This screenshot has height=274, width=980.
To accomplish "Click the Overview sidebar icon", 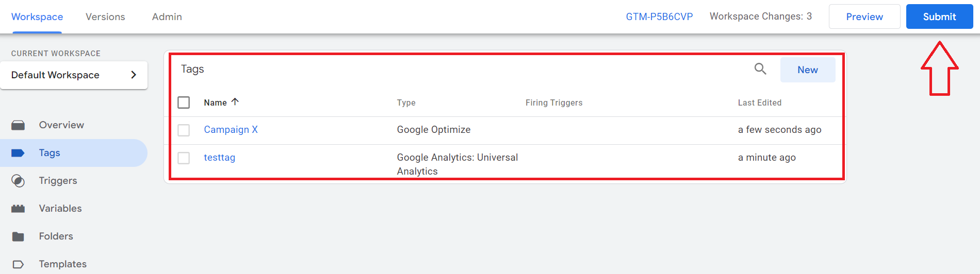I will pyautogui.click(x=18, y=125).
